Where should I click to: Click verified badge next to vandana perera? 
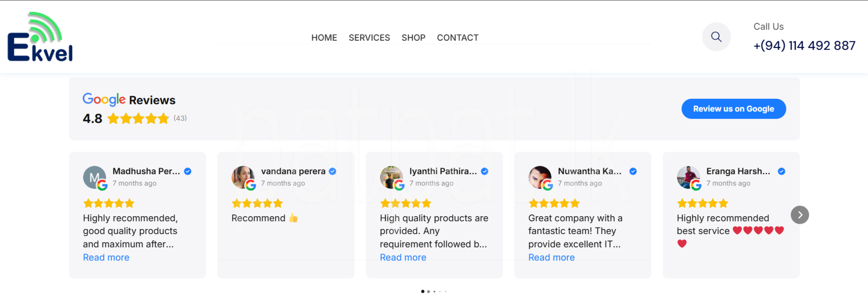pos(333,171)
